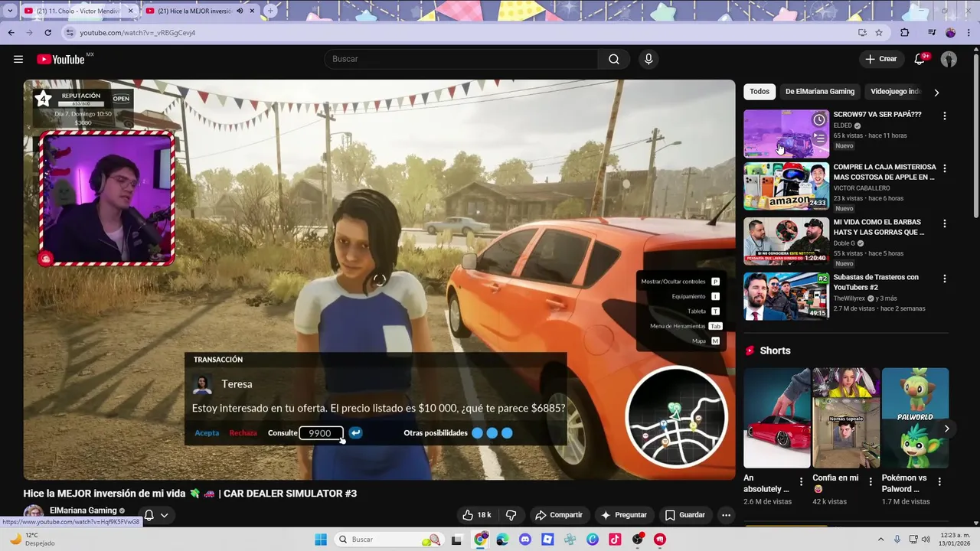Open options for SCROW97 VA SER PAPÁ video

pyautogui.click(x=944, y=116)
